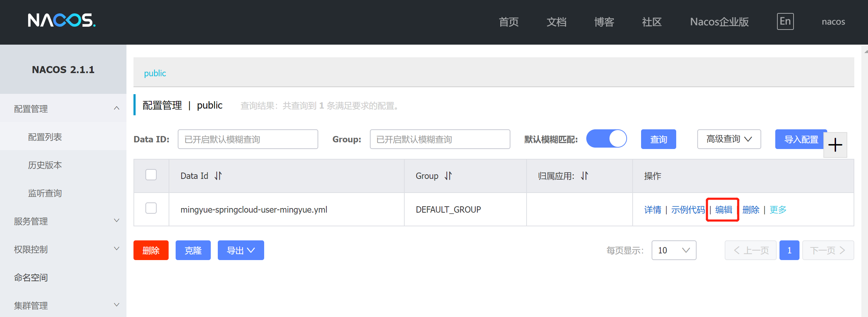Sort by Data Id column

[218, 176]
